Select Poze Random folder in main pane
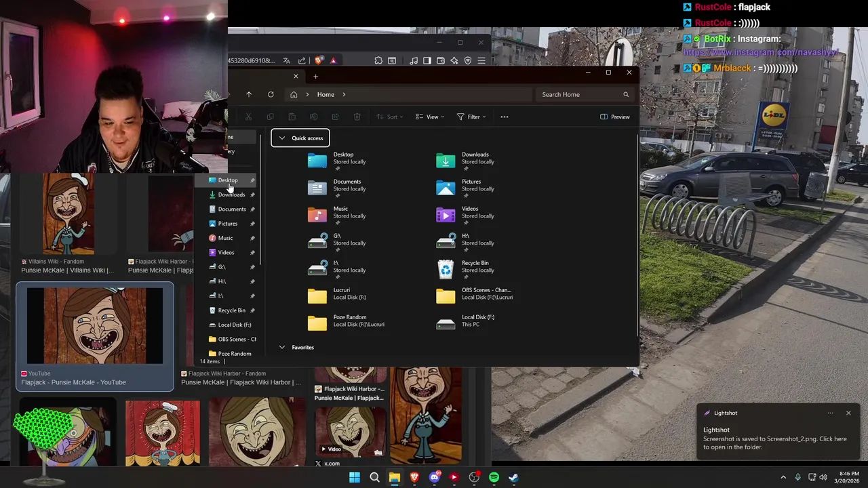 346,321
